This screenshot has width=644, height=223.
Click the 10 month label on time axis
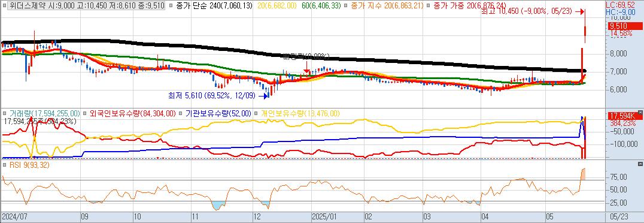pos(137,217)
